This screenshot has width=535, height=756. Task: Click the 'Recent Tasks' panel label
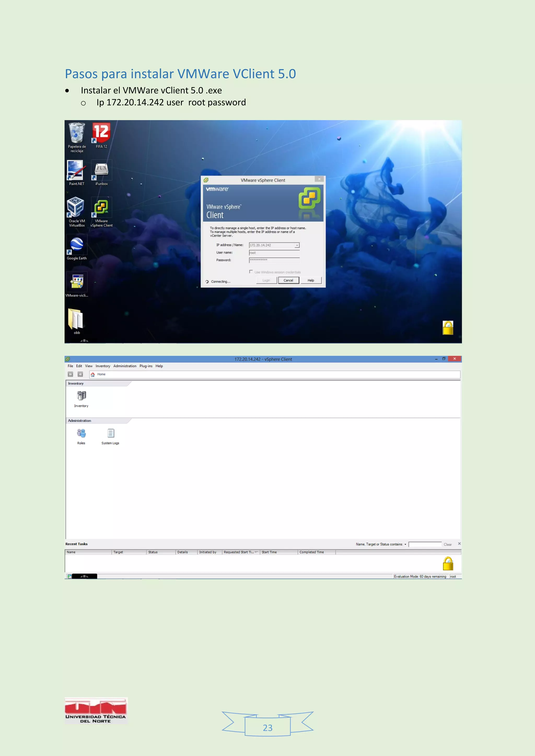[77, 544]
